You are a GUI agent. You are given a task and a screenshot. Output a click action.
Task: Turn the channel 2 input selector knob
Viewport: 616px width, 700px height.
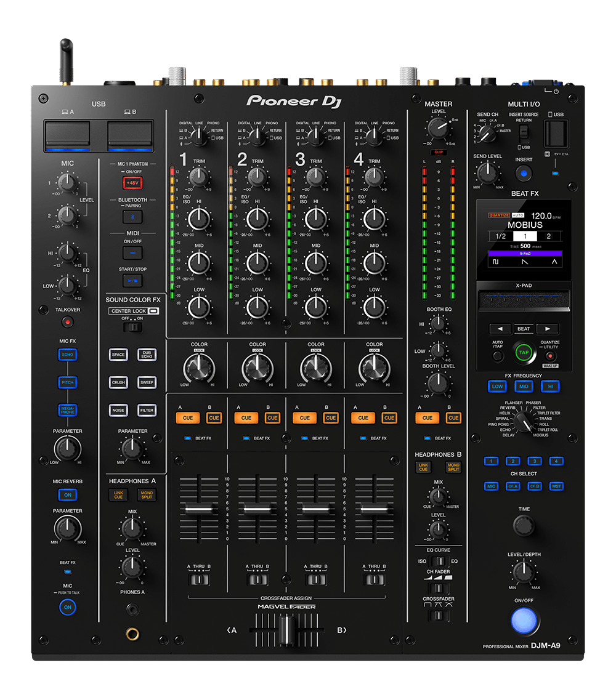(257, 135)
